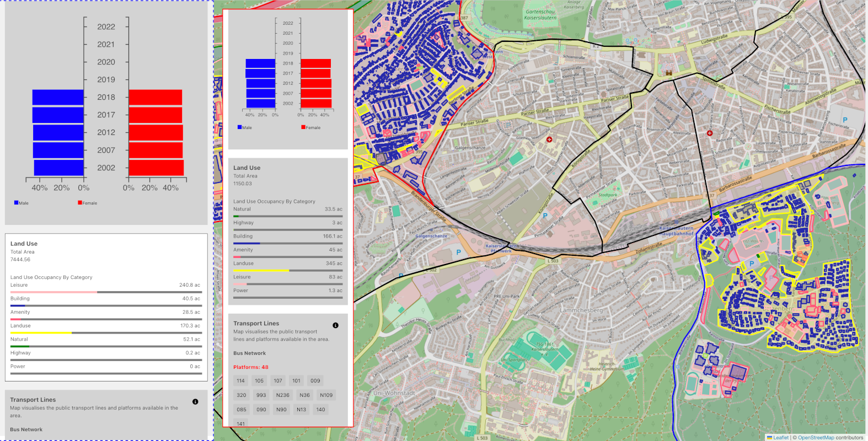Choose night bus N36 chip

[x=304, y=395]
